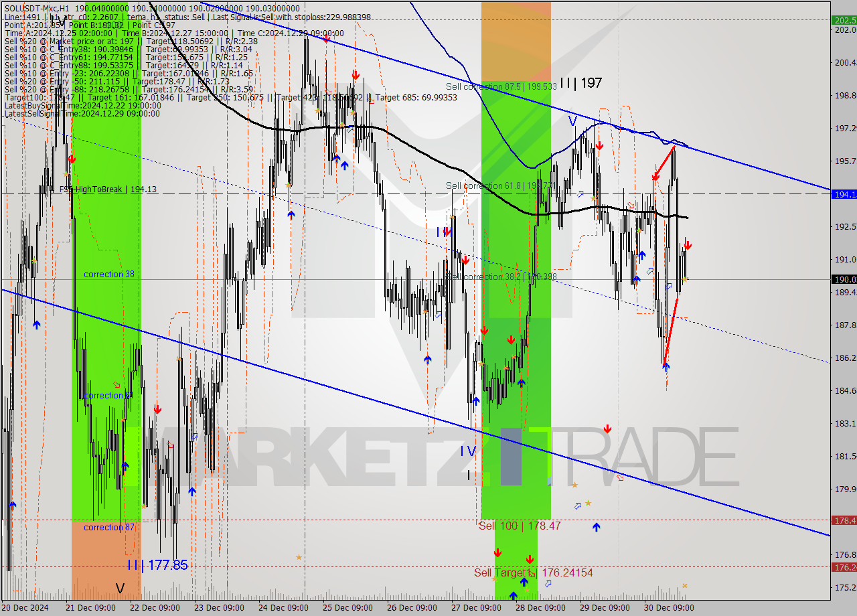Screen dimensions: 857x616
Task: Select the 'I I | 197' wave label
Action: click(580, 83)
